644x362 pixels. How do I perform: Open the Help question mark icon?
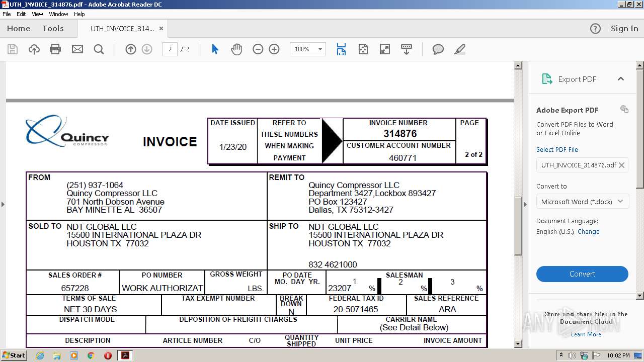pyautogui.click(x=595, y=29)
